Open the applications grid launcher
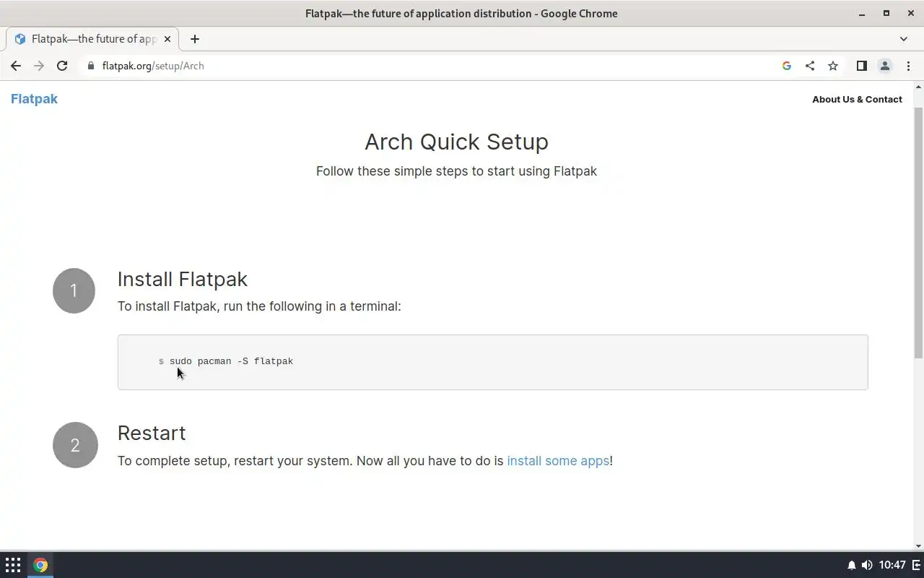This screenshot has width=924, height=578. [13, 565]
